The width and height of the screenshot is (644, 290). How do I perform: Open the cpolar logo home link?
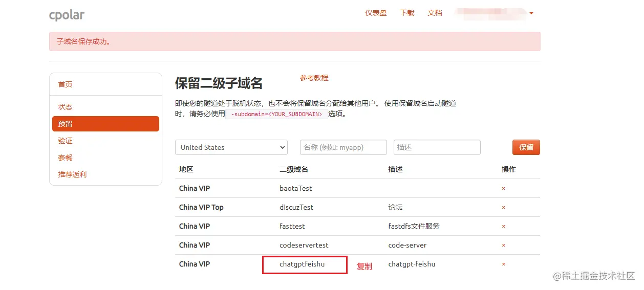point(67,14)
